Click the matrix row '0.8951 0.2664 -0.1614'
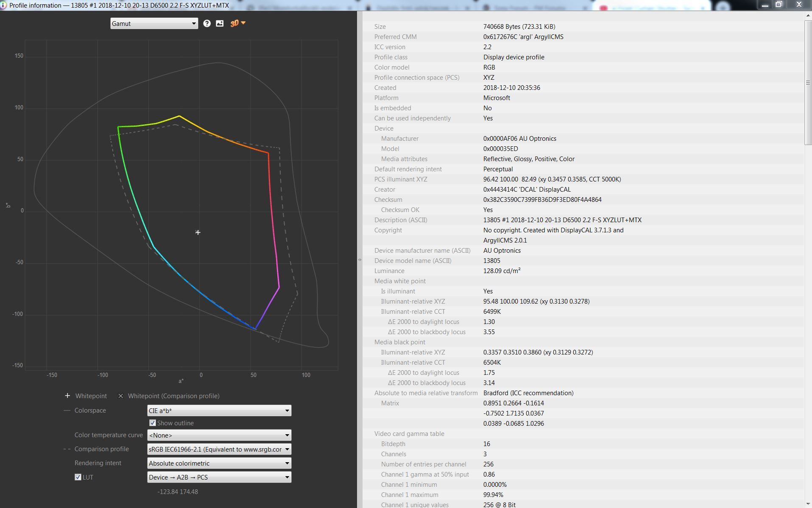Screen dimensions: 812x508 [x=513, y=403]
